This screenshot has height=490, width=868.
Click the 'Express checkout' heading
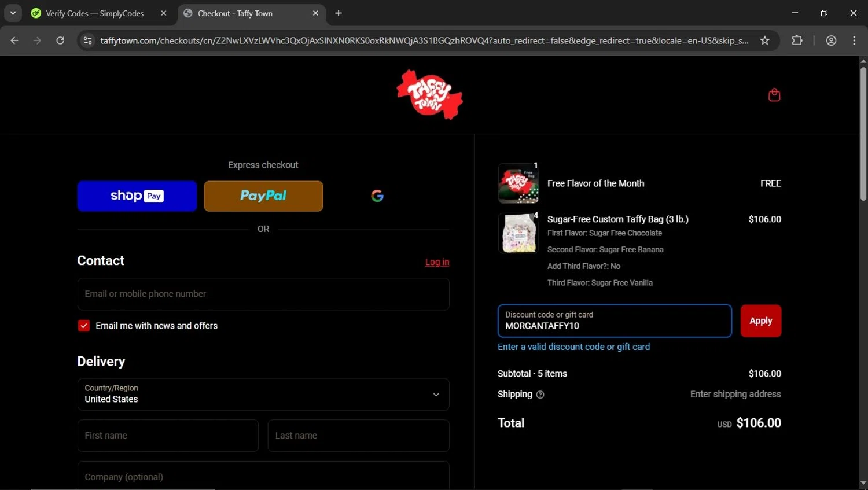263,165
